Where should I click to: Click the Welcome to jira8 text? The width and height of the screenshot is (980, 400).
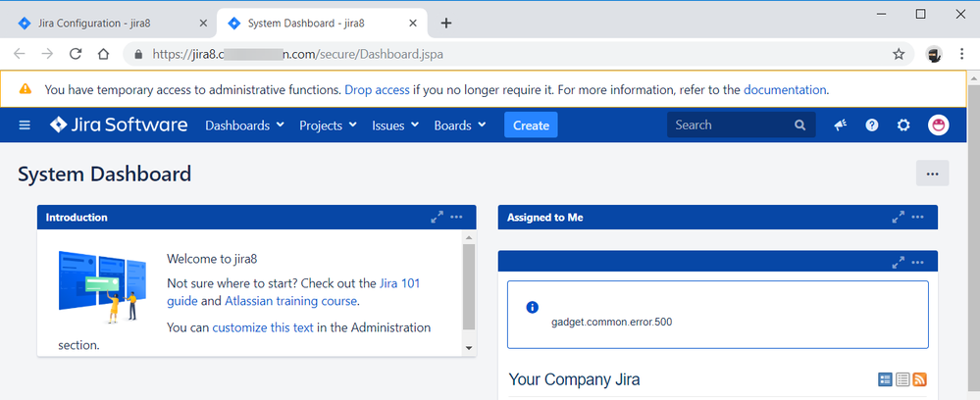tap(212, 258)
